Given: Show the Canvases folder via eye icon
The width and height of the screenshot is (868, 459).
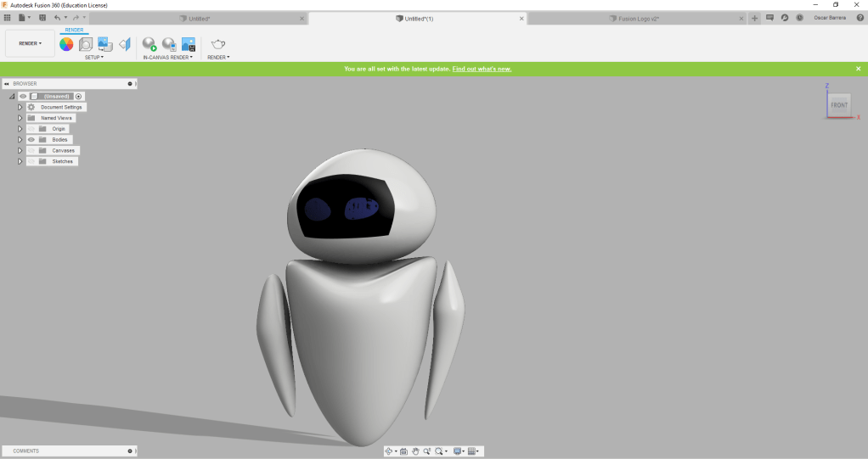Looking at the screenshot, I should point(31,150).
